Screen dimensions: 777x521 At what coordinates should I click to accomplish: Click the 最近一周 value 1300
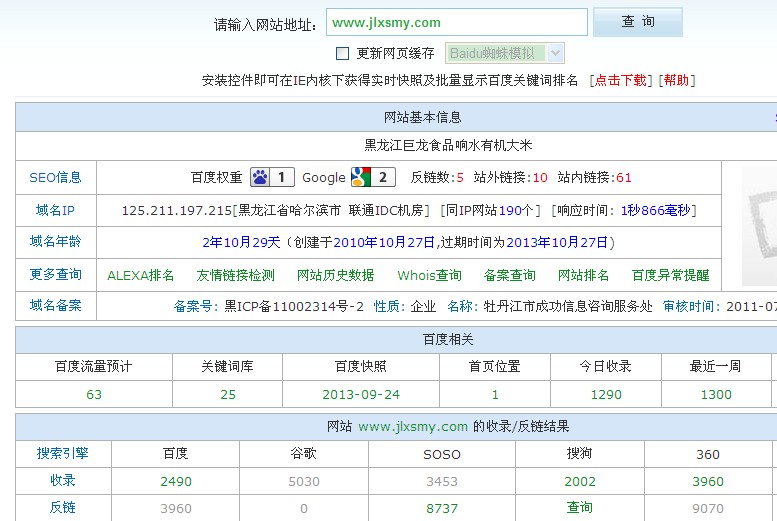pos(716,395)
